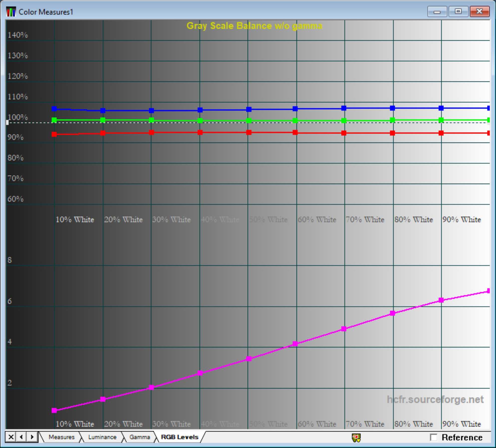Viewport: 496px width, 448px height.
Task: Click the tab-close X button at bottom left
Action: coord(11,437)
